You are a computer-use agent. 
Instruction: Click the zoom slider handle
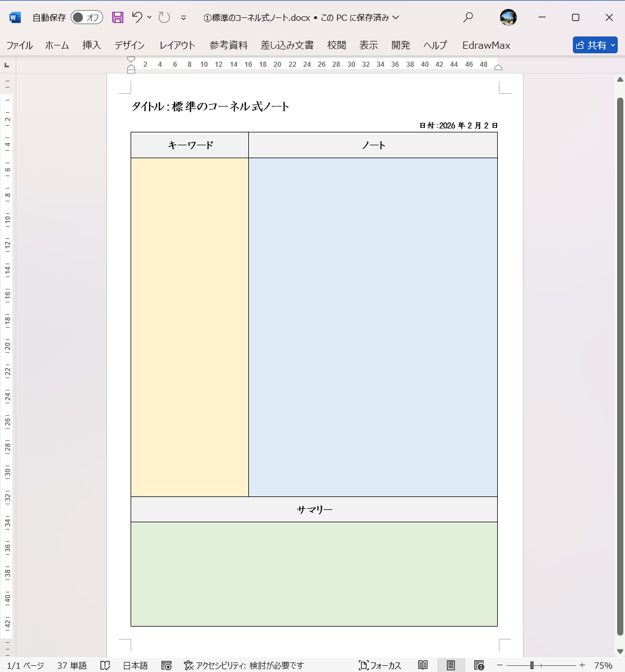(531, 665)
